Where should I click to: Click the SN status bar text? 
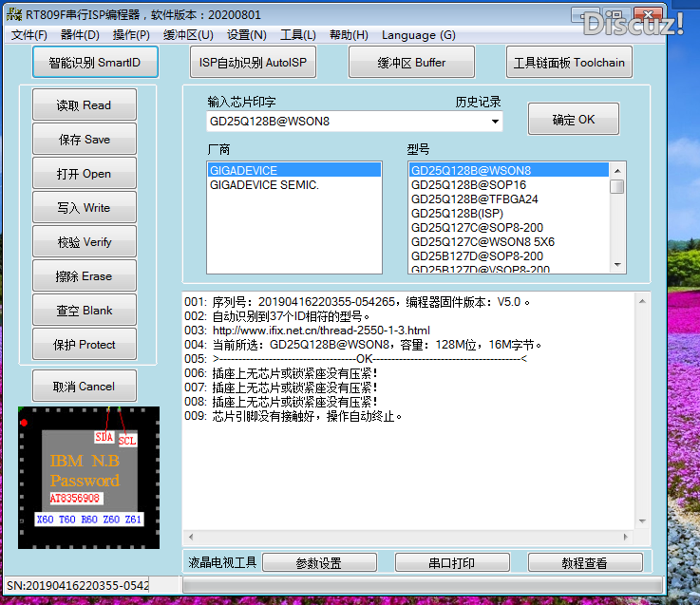click(x=78, y=585)
